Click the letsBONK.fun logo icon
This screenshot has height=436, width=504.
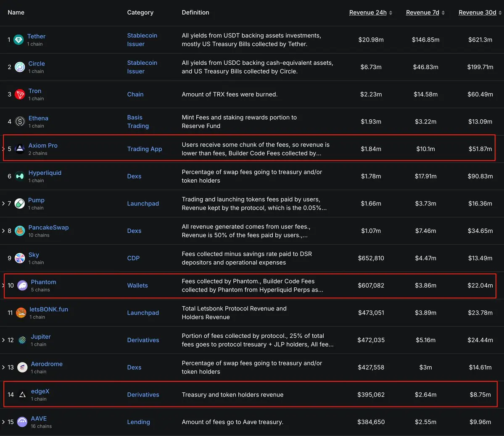[x=21, y=313]
